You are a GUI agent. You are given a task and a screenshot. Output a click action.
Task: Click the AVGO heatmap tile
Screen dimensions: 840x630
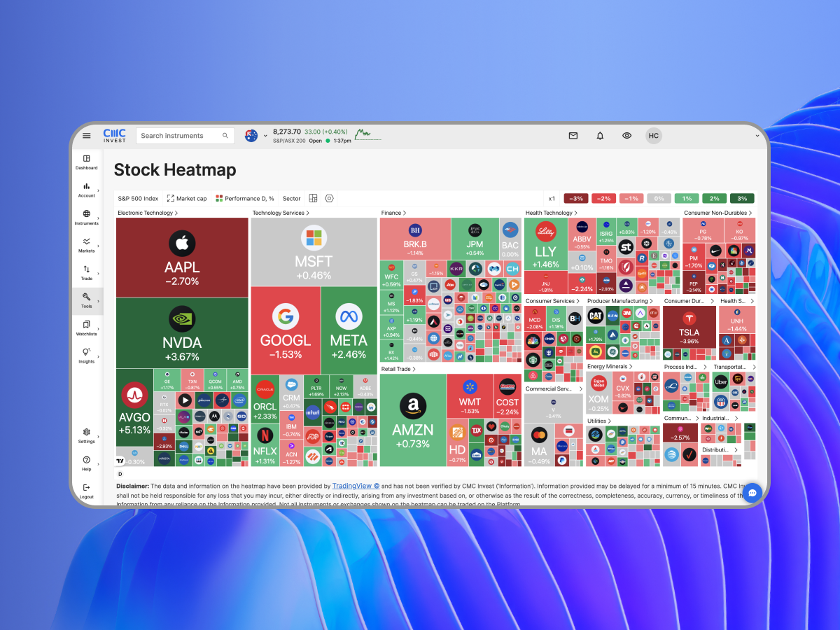[134, 407]
